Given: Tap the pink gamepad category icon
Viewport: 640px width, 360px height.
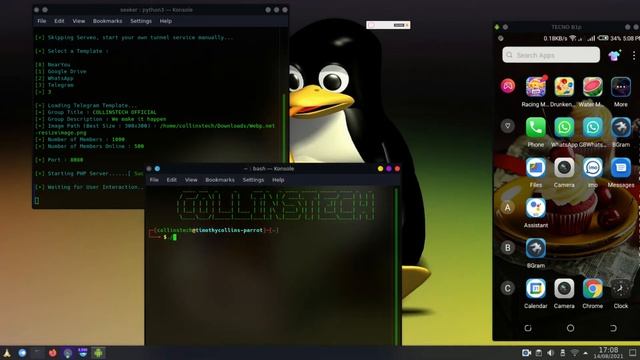Looking at the screenshot, I should [508, 86].
